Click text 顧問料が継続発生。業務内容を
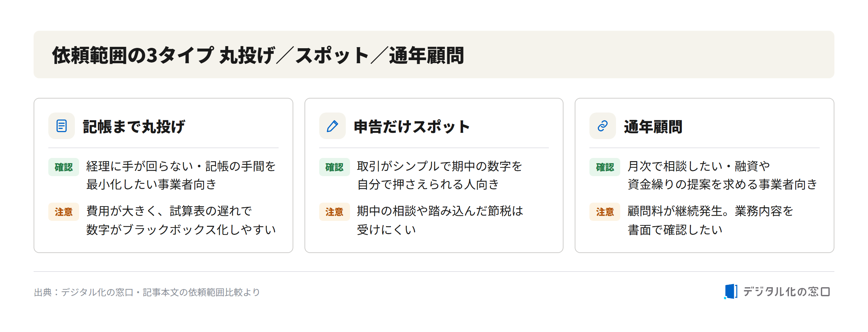The width and height of the screenshot is (868, 332). tap(710, 211)
